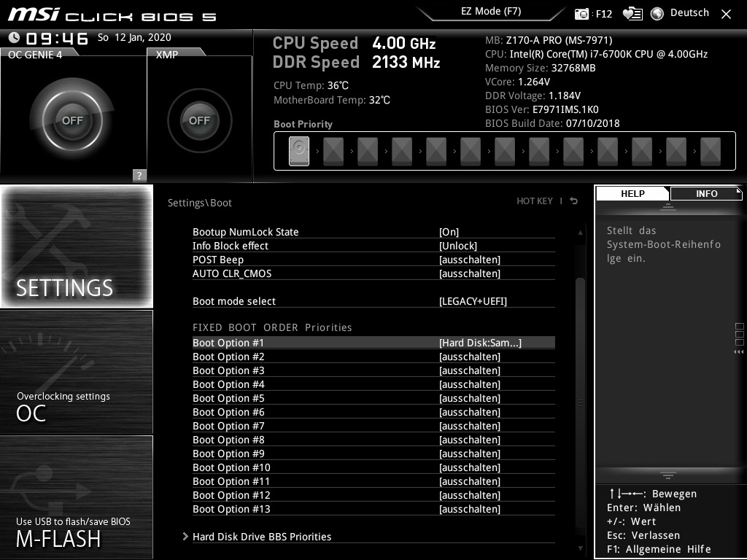The width and height of the screenshot is (747, 560).
Task: Click the Settings\Boot breadcrumb
Action: point(200,203)
